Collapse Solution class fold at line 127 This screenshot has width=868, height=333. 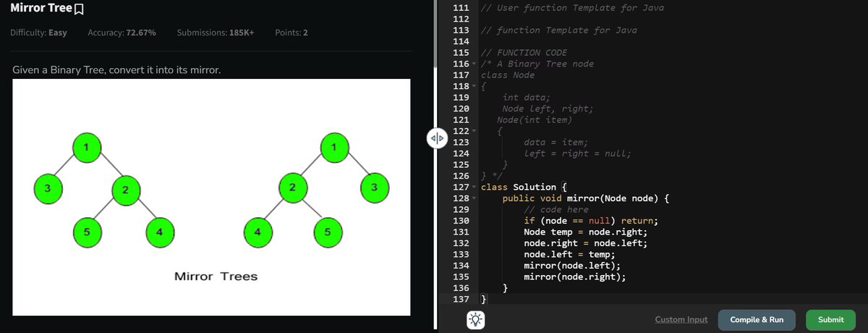coord(475,187)
